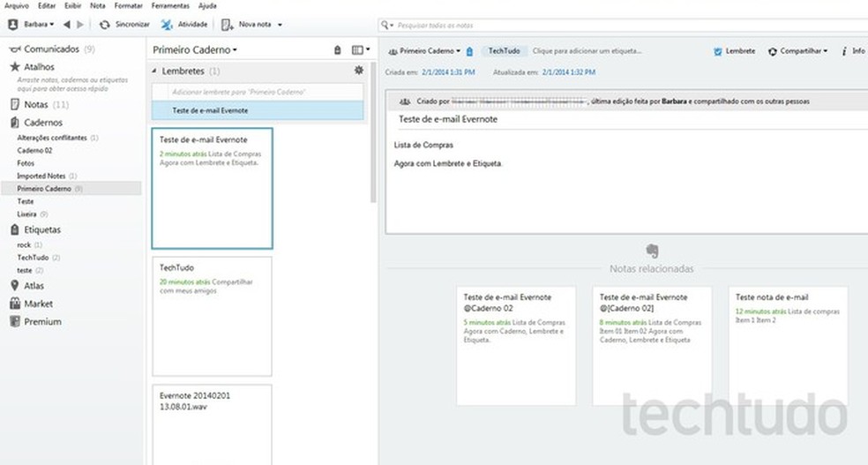Open the Nota menu
The image size is (868, 465).
pos(97,5)
